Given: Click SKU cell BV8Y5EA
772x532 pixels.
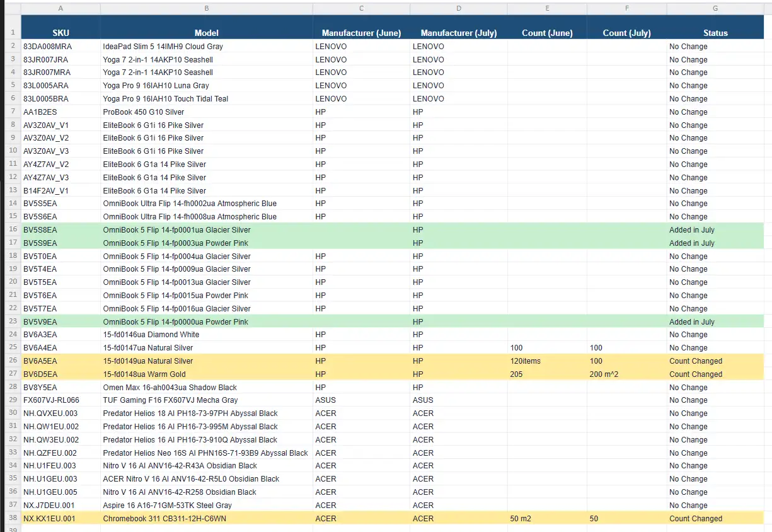Looking at the screenshot, I should pyautogui.click(x=60, y=388).
